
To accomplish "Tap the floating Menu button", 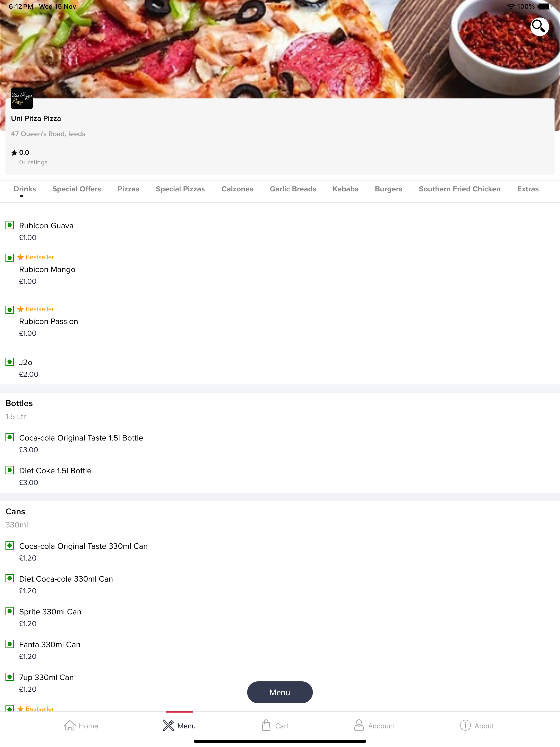I will click(x=280, y=692).
